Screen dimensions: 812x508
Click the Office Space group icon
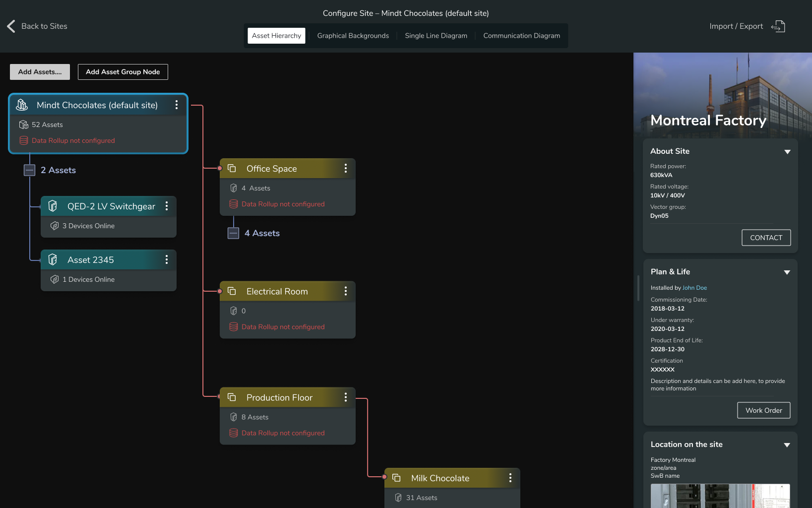232,168
